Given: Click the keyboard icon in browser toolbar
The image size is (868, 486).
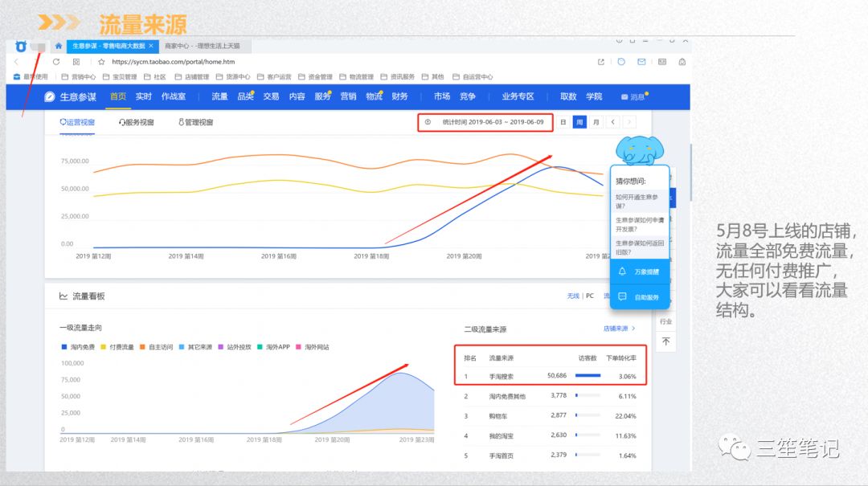Looking at the screenshot, I should pyautogui.click(x=662, y=61).
